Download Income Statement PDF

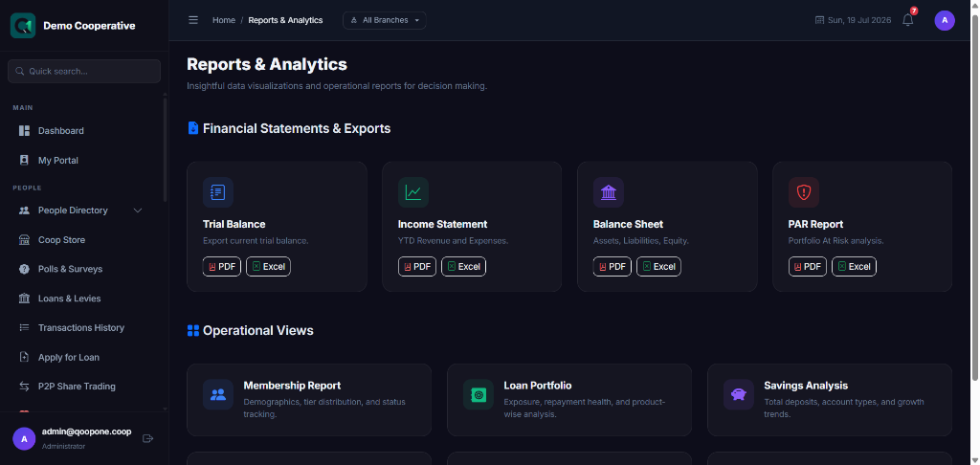pyautogui.click(x=417, y=266)
